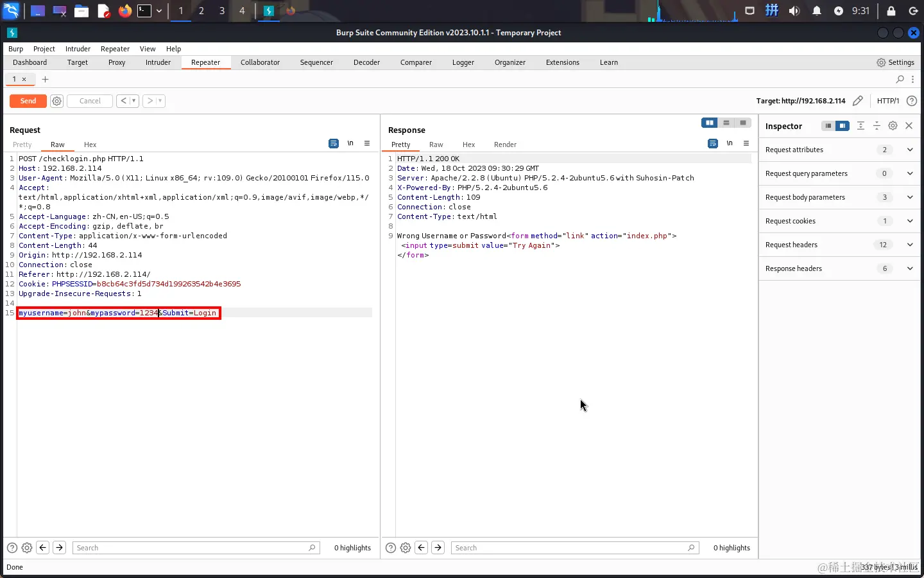924x578 pixels.
Task: Open the terminal emulator launcher
Action: tap(144, 11)
